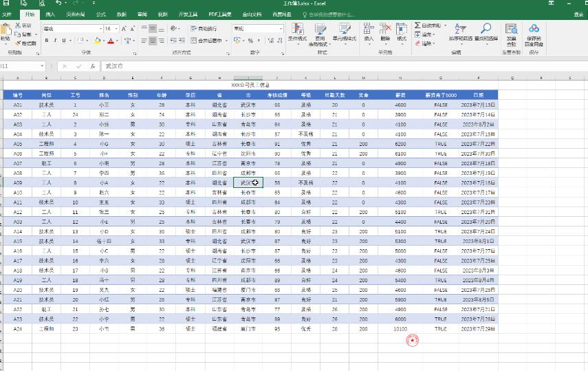Screen dimensions: 588x371
Task: Open Format as Table styles
Action: (x=320, y=34)
